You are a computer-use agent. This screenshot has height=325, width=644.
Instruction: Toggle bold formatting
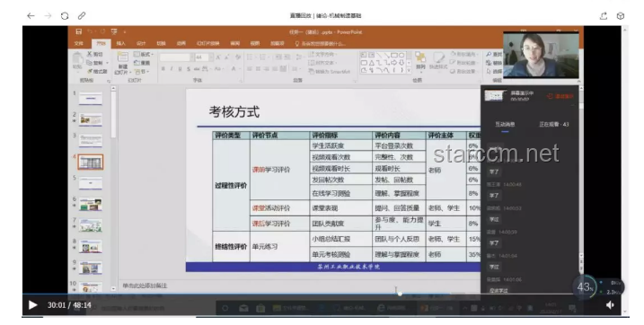point(163,69)
